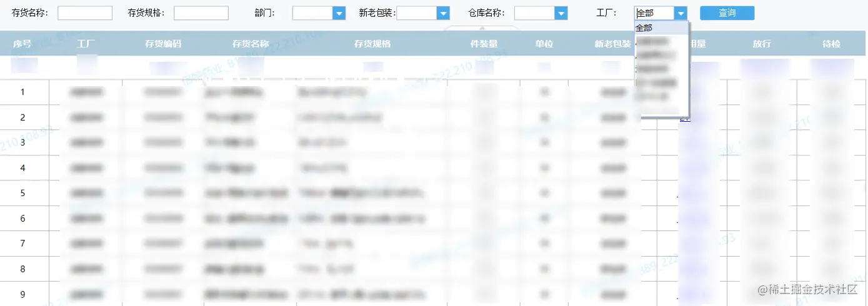This screenshot has height=306, width=868.
Task: Click the 存货规格 table column header
Action: tap(372, 44)
